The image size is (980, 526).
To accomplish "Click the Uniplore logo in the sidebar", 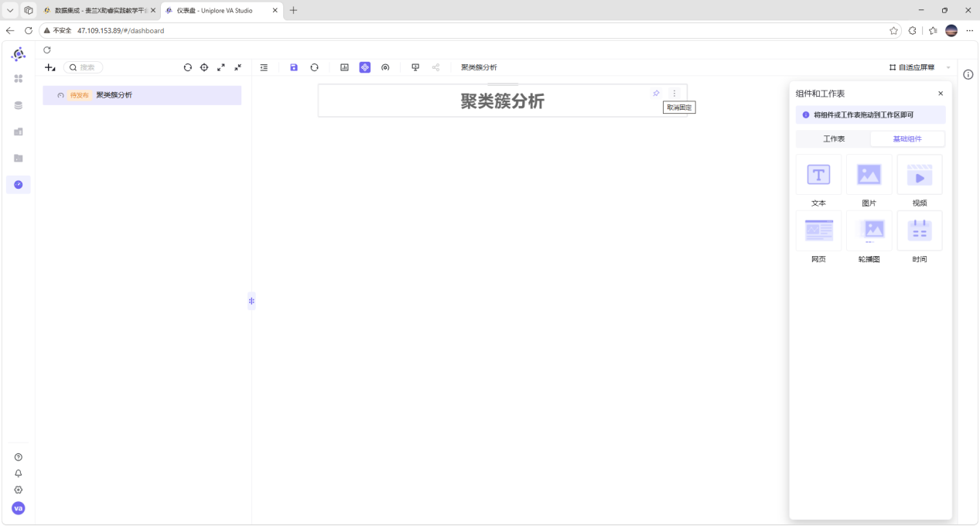I will click(19, 54).
